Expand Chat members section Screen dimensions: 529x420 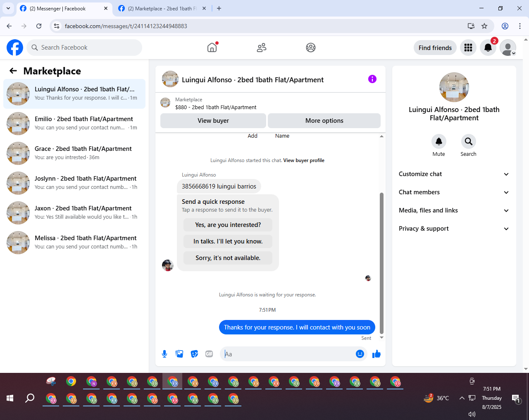[x=454, y=192]
